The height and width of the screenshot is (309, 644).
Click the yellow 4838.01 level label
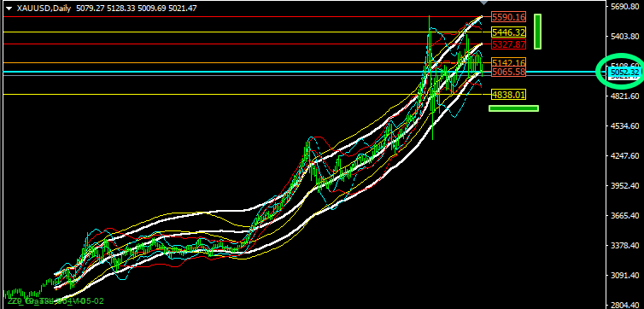(x=509, y=95)
